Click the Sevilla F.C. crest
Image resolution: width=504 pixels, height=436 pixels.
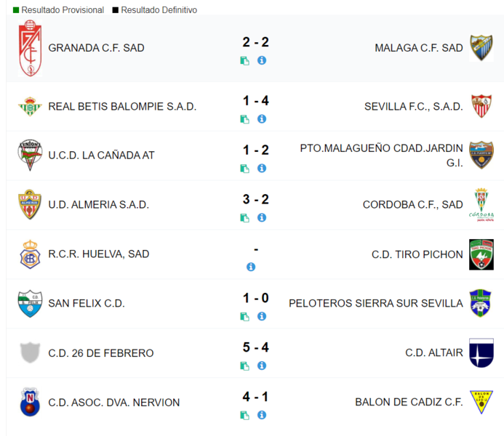pyautogui.click(x=481, y=106)
